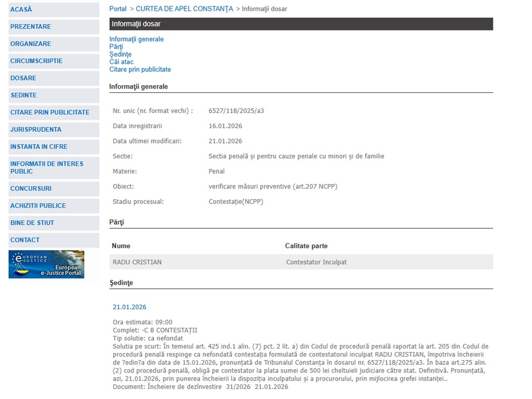Click the party name RADU CRISTIAN row
Screen dimensions: 532x399
301,262
